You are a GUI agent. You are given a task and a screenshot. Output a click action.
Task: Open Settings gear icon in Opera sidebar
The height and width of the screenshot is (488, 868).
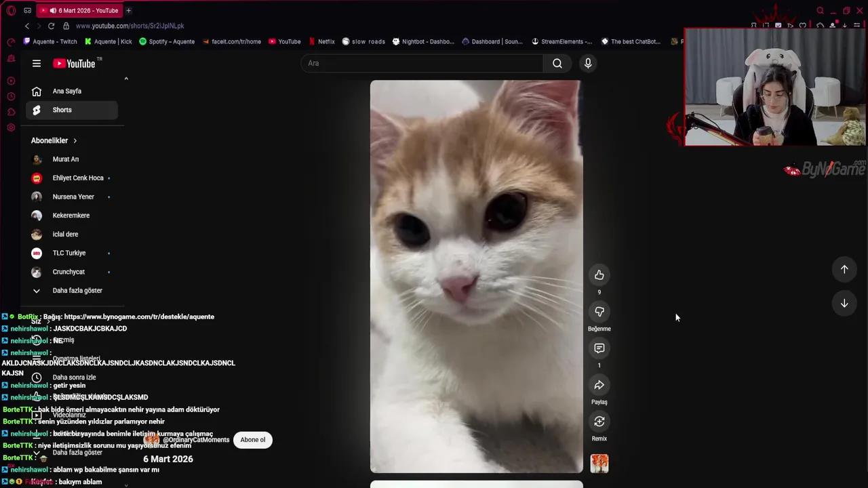click(x=11, y=127)
